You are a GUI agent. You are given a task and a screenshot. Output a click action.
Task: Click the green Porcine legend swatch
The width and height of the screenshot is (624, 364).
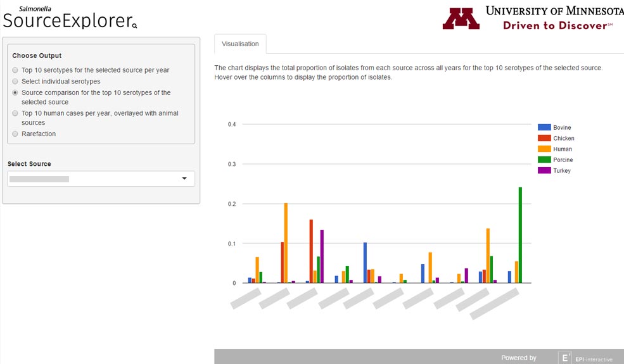[544, 160]
